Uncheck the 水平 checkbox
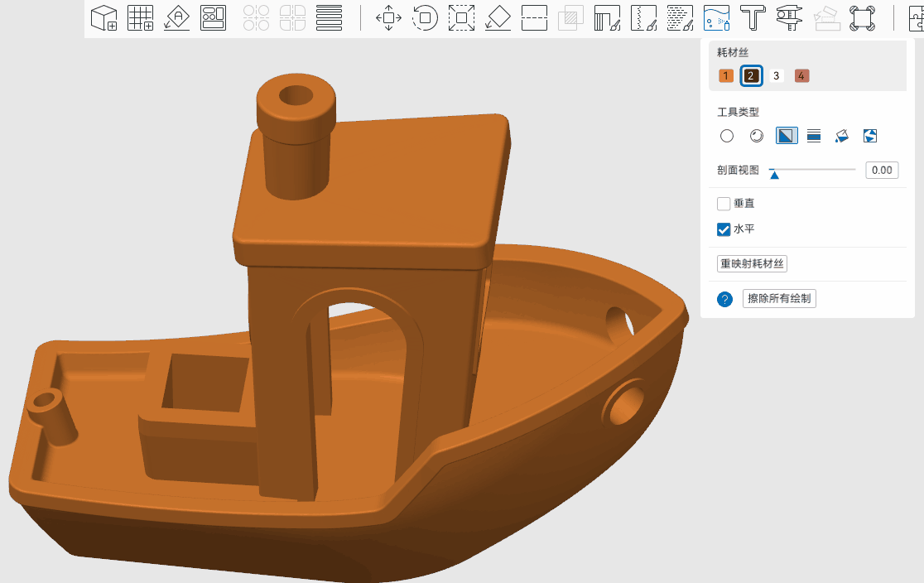Image resolution: width=924 pixels, height=583 pixels. (724, 229)
